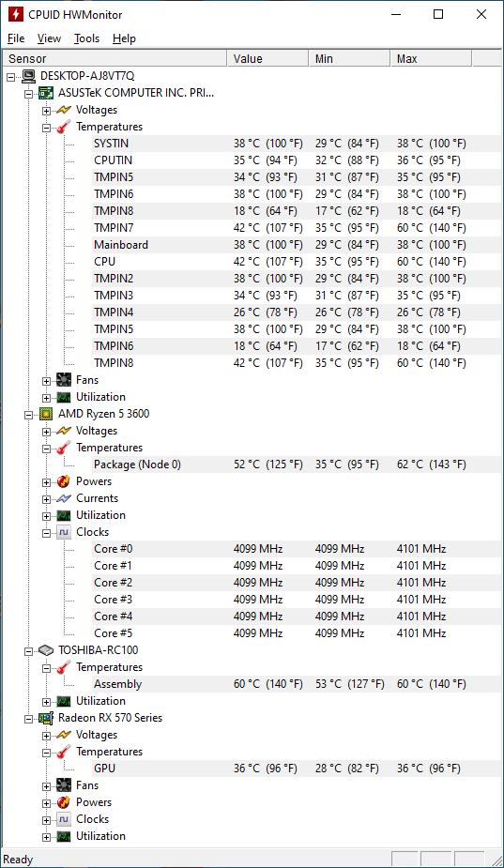Click the 62 °C (143 °F) max value
504x868 pixels.
pyautogui.click(x=431, y=464)
